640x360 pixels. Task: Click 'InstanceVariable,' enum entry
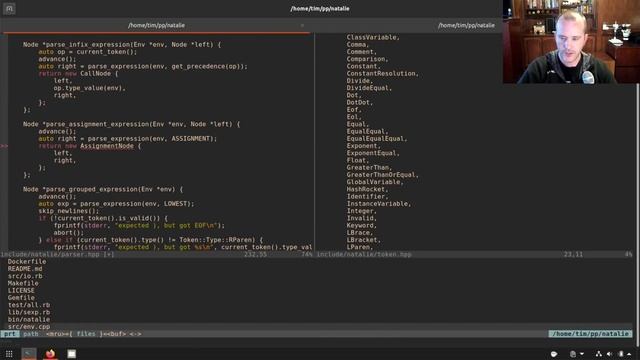coord(379,204)
